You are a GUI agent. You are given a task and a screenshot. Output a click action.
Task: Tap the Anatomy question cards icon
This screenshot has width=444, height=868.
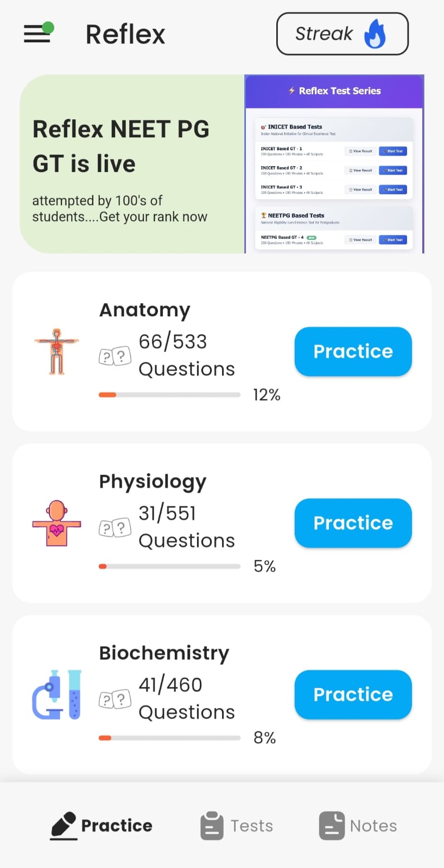(x=115, y=356)
